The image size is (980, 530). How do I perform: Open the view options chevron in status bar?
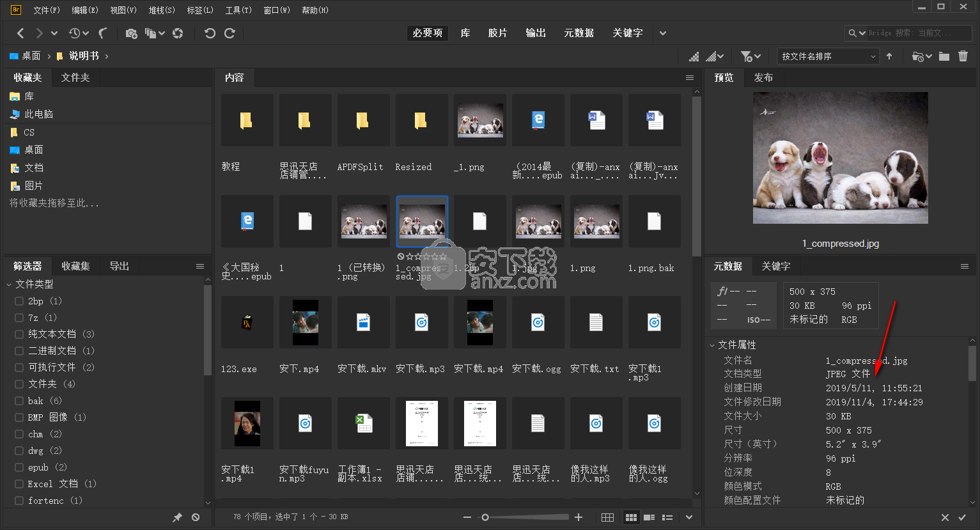(x=689, y=517)
